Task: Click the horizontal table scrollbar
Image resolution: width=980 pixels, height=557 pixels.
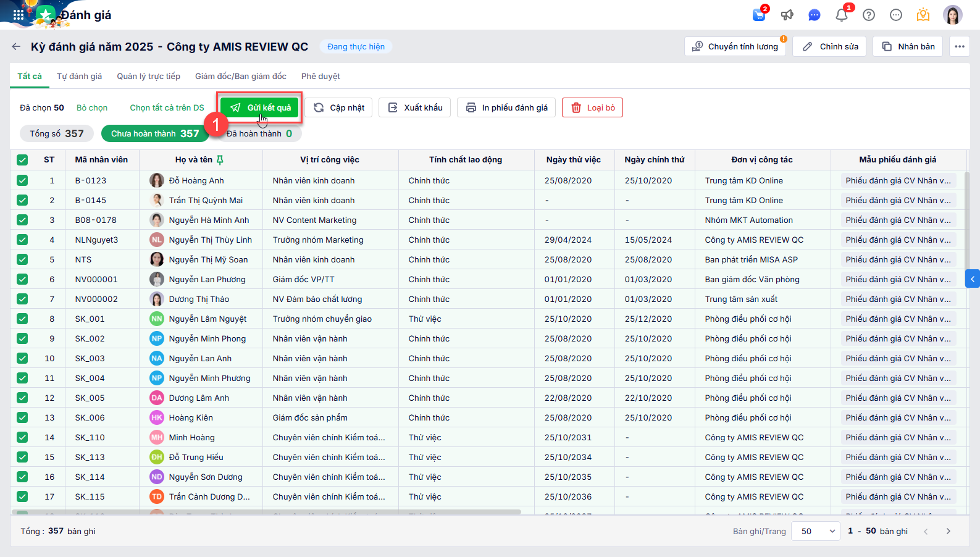Action: pos(266,512)
